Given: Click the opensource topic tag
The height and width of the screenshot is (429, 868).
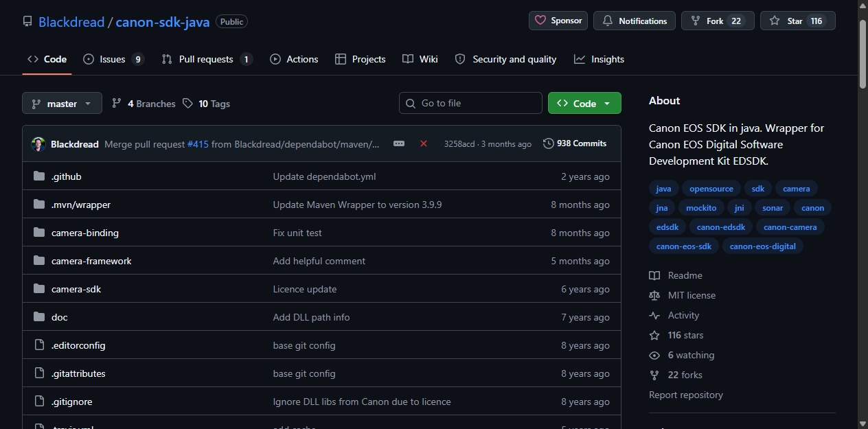Looking at the screenshot, I should (x=711, y=189).
